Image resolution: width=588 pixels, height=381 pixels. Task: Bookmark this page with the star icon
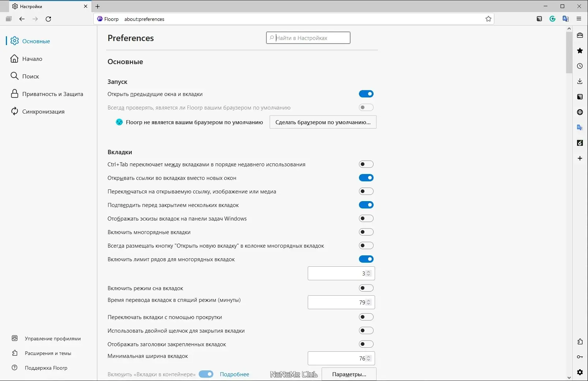[x=488, y=19]
